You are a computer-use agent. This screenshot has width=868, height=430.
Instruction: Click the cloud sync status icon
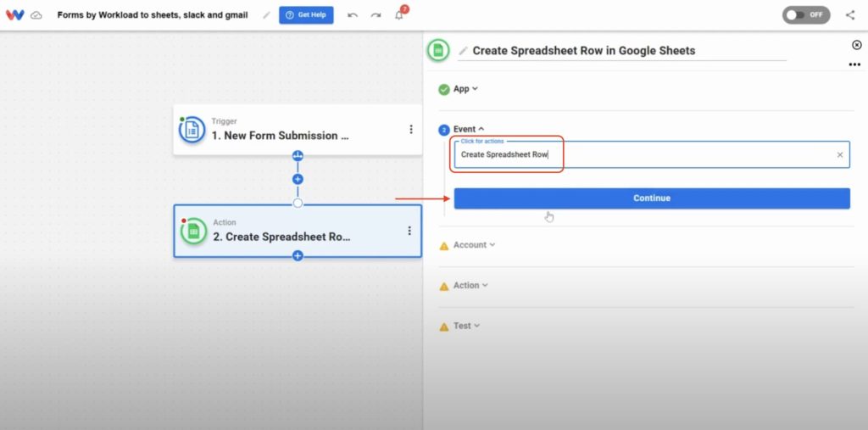(x=36, y=15)
